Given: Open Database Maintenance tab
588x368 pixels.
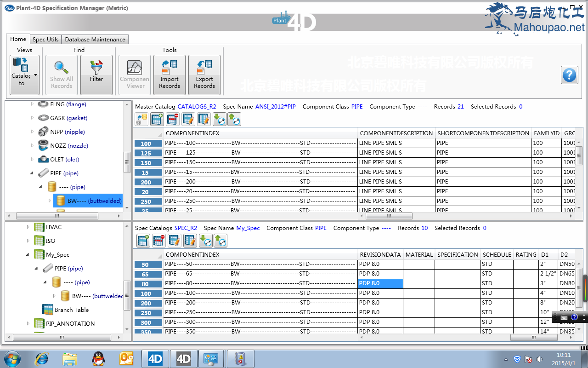Looking at the screenshot, I should click(x=95, y=40).
